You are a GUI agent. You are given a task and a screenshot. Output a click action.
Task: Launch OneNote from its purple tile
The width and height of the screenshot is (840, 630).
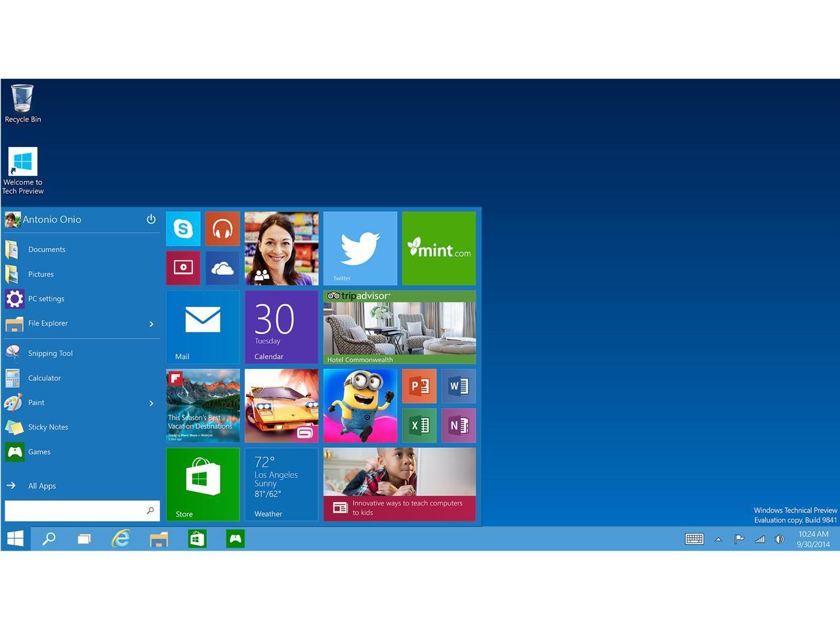point(459,425)
